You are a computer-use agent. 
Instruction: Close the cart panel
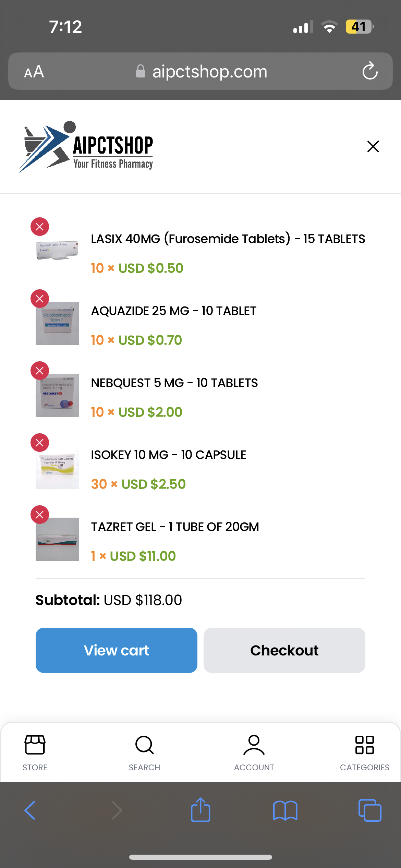click(373, 146)
